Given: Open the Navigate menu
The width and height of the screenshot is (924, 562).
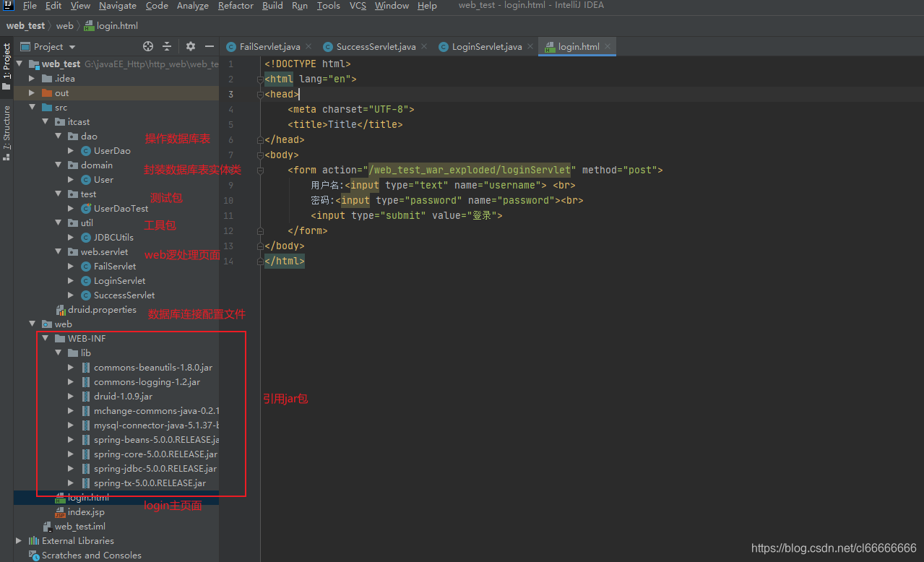Looking at the screenshot, I should click(x=117, y=6).
